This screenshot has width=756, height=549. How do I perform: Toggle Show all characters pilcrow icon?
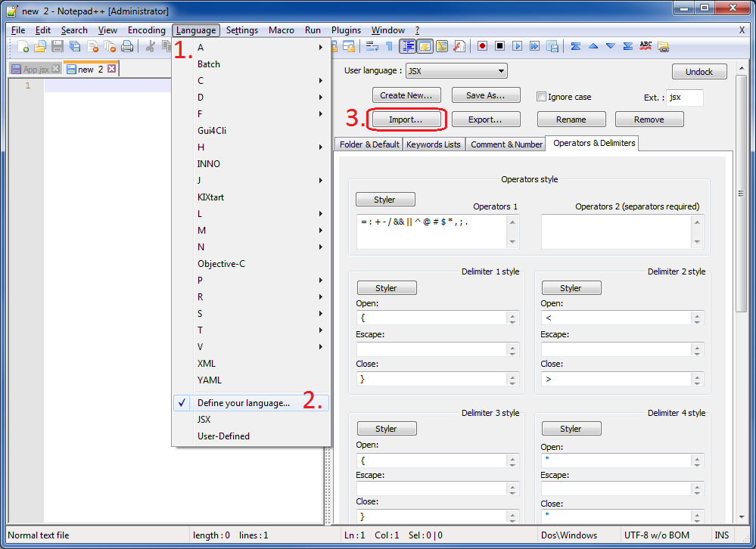click(x=389, y=46)
